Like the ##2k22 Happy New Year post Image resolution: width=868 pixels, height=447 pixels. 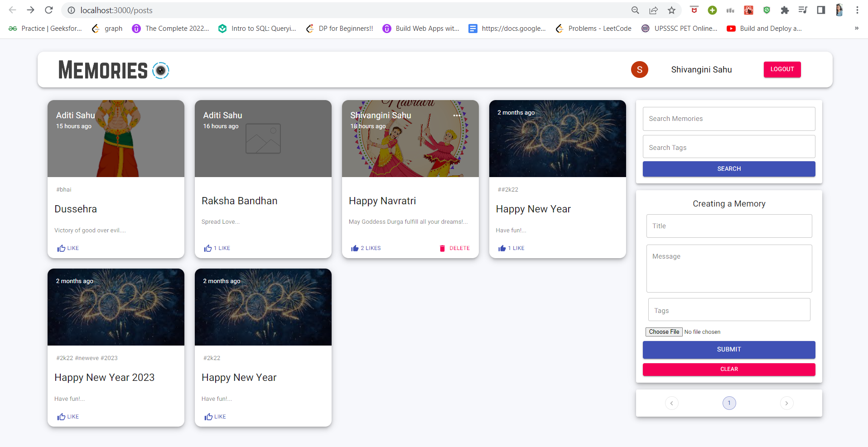[x=511, y=248]
